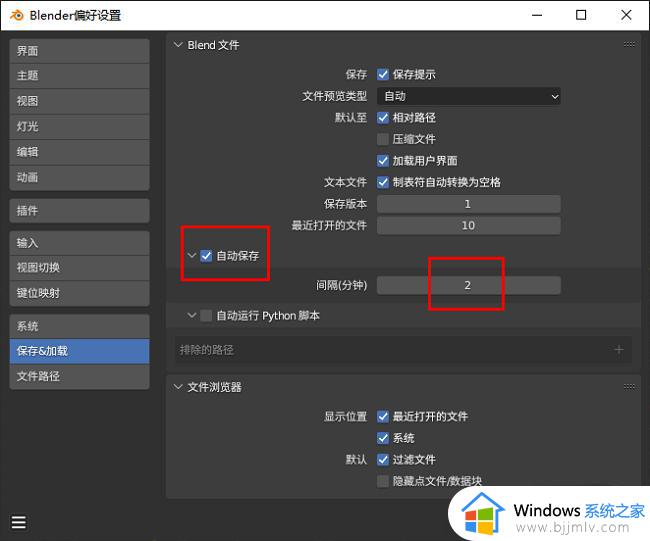Toggle 加载用户界面 checkbox

383,161
